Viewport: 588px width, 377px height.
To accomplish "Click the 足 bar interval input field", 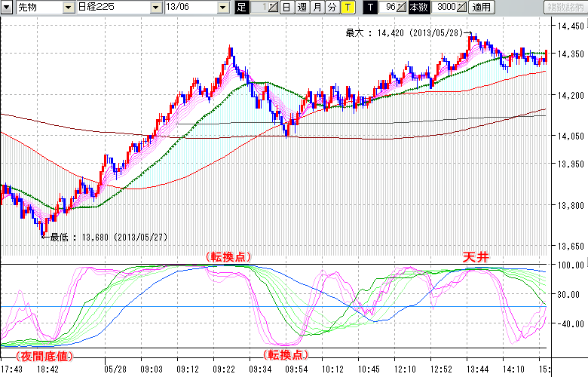I will (256, 8).
